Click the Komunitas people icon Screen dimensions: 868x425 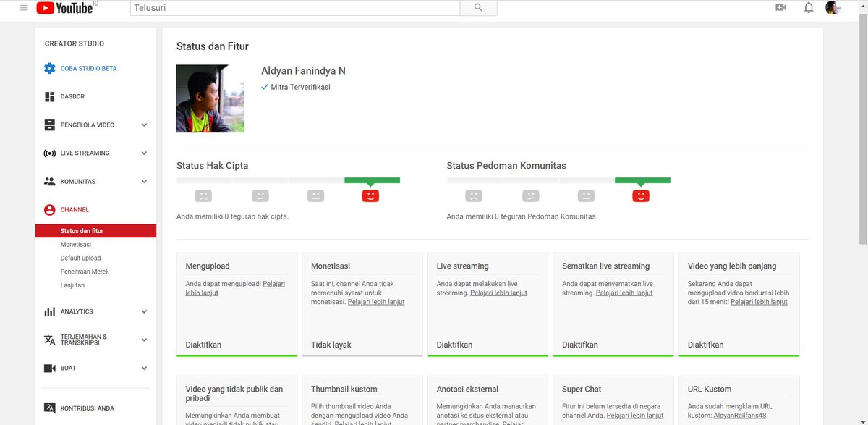[49, 181]
